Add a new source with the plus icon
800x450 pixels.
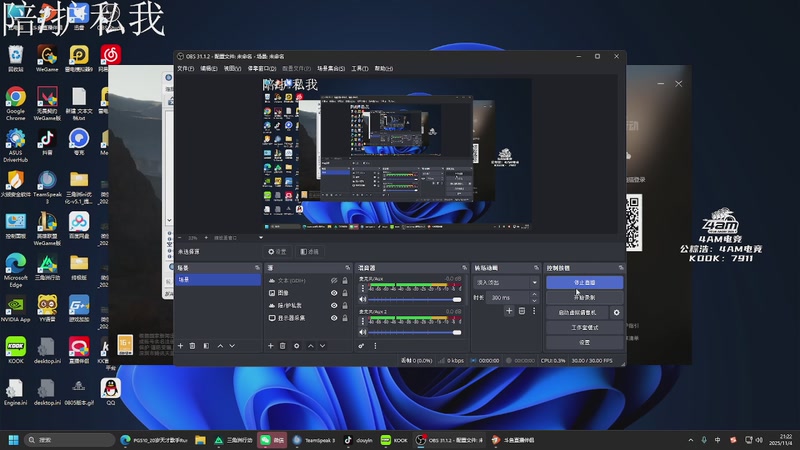coord(270,345)
